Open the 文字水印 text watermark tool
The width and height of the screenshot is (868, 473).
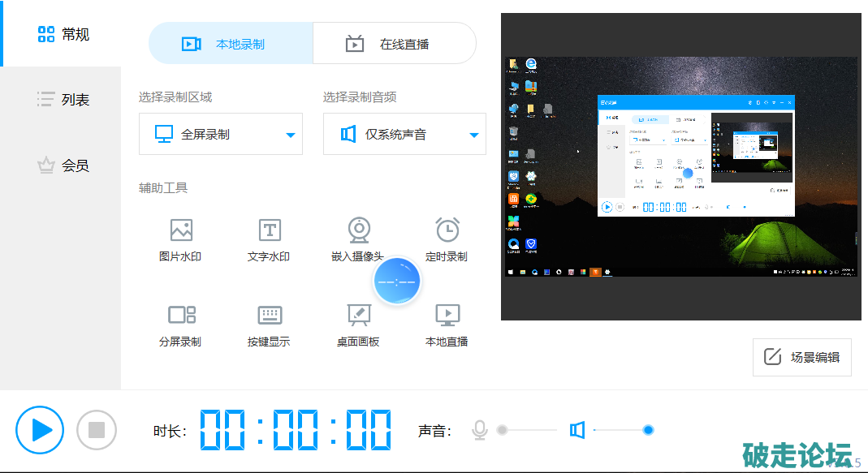coord(269,239)
